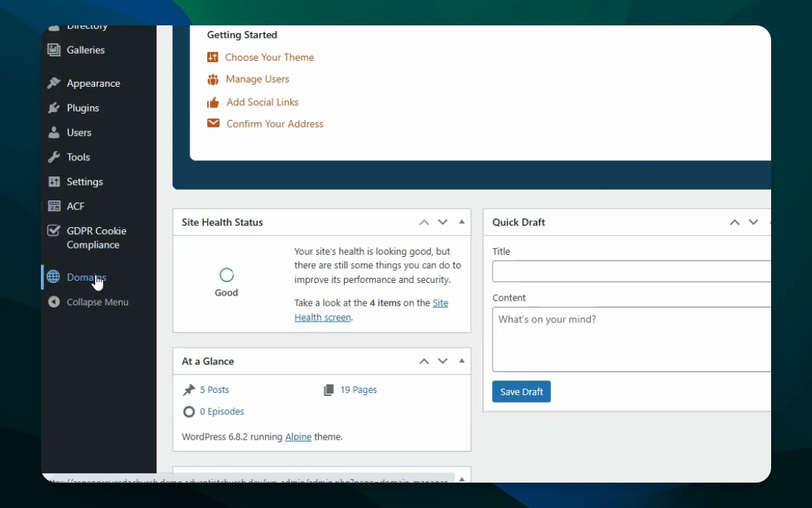Click the pushpin icon beside 5 Posts
Image resolution: width=812 pixels, height=508 pixels.
[188, 389]
